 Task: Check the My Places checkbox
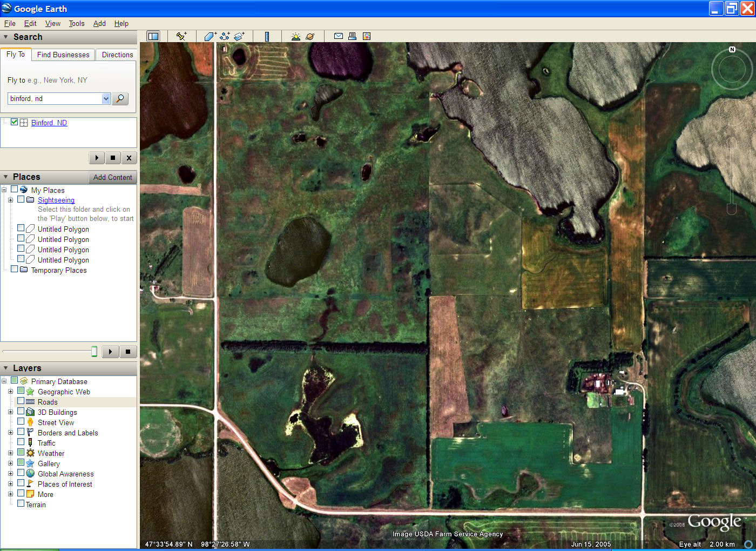[x=15, y=189]
